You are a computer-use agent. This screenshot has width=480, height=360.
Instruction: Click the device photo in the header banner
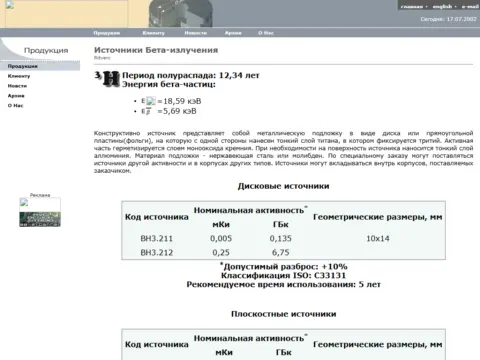[180, 13]
